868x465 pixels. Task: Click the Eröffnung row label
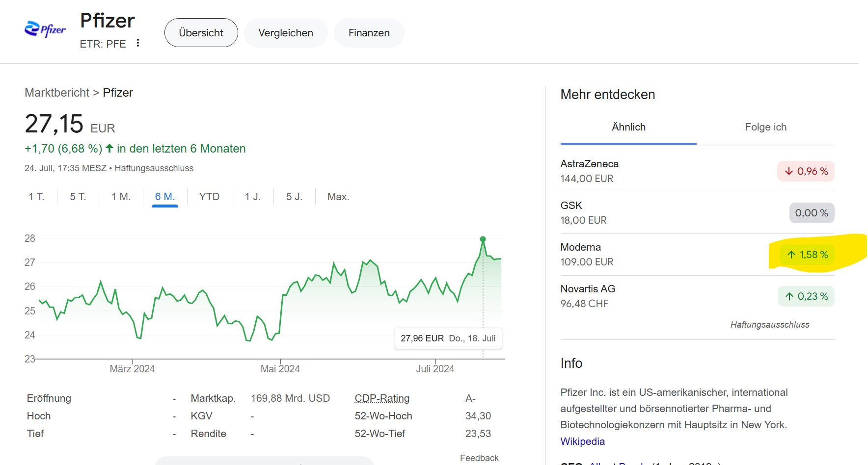[49, 398]
